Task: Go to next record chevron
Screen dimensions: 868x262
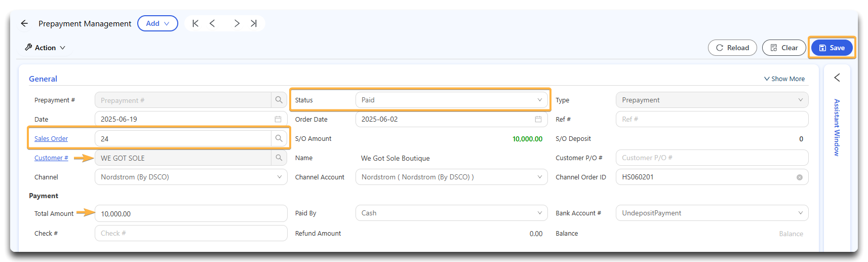Action: tap(236, 23)
